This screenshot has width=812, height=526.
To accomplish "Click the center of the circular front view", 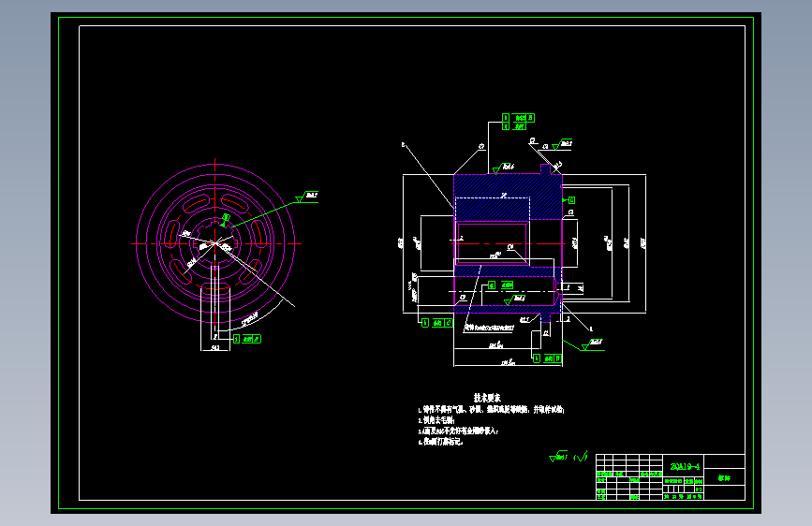I will pyautogui.click(x=215, y=243).
